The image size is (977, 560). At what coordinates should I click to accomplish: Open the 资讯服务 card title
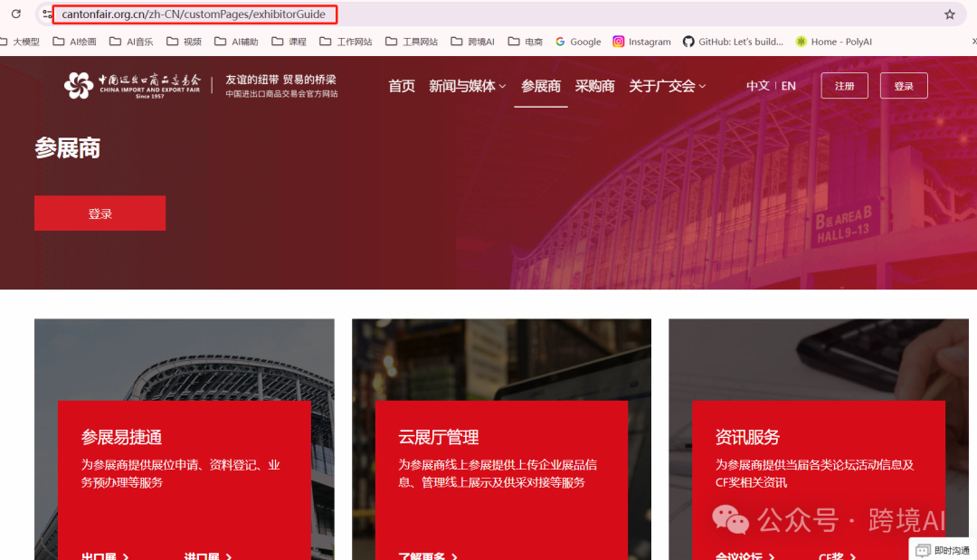point(747,437)
